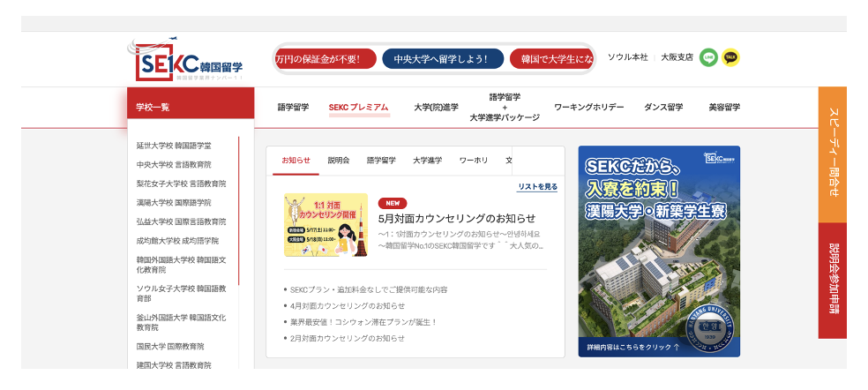The height and width of the screenshot is (390, 868).
Task: Open the ソウル本社 link
Action: pos(628,57)
